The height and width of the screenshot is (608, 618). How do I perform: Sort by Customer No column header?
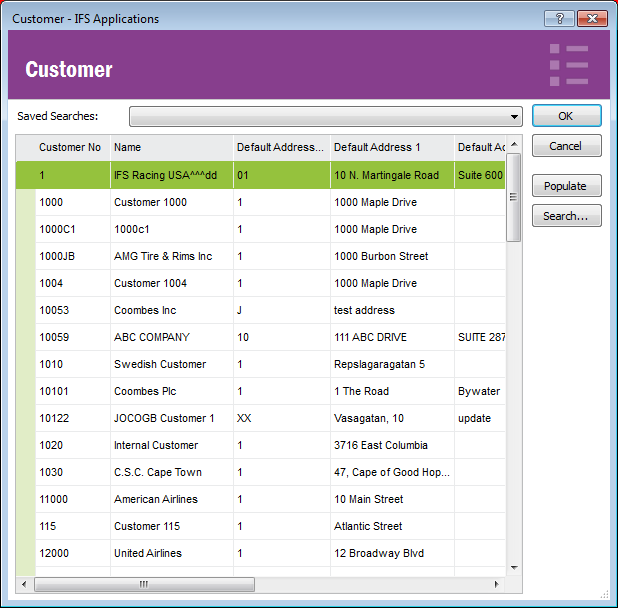pyautogui.click(x=70, y=147)
